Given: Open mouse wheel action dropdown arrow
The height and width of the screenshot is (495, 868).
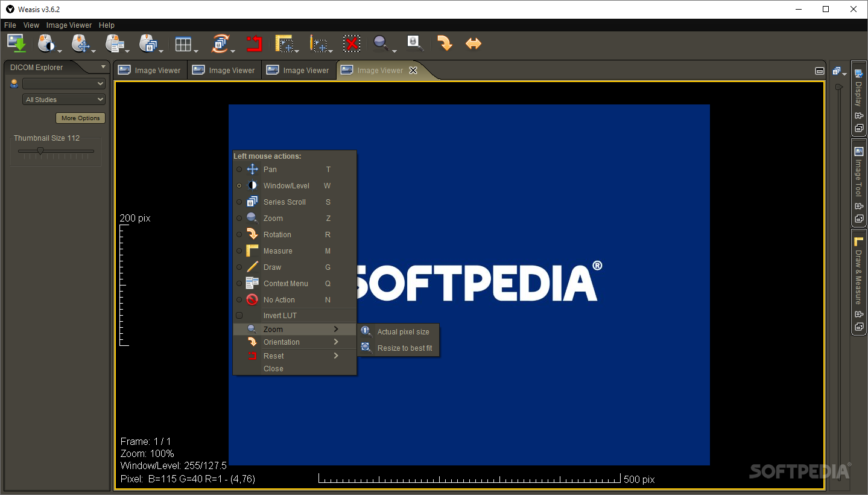Looking at the screenshot, I should (162, 51).
